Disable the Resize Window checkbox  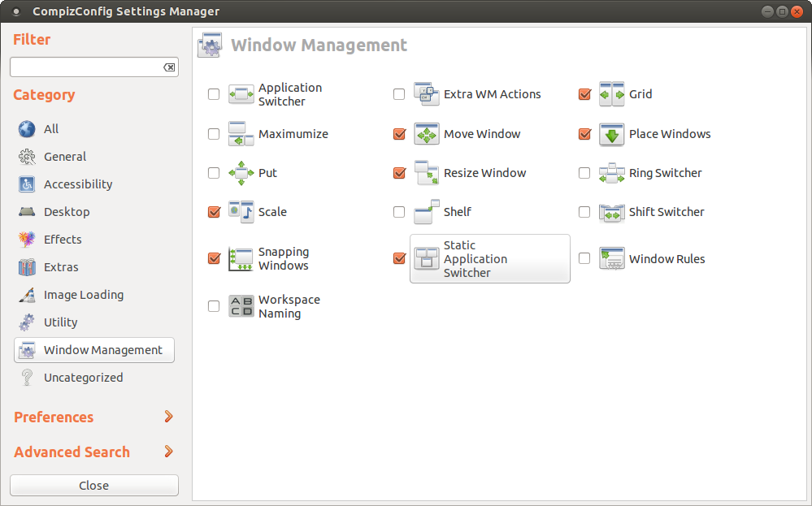pos(399,173)
